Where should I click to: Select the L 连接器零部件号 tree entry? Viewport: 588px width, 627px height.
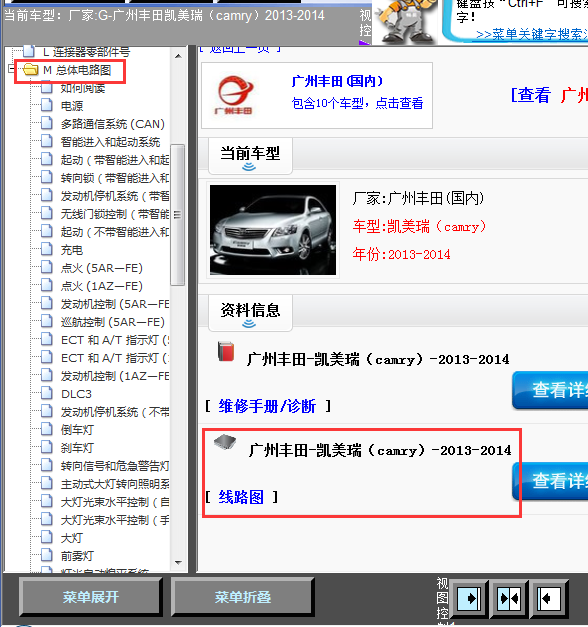(86, 52)
